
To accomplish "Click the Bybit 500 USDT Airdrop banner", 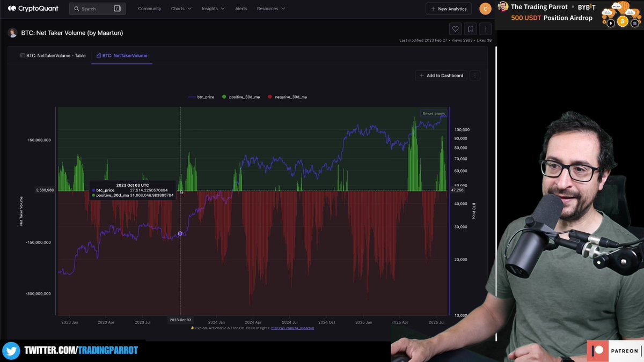I will click(x=570, y=14).
